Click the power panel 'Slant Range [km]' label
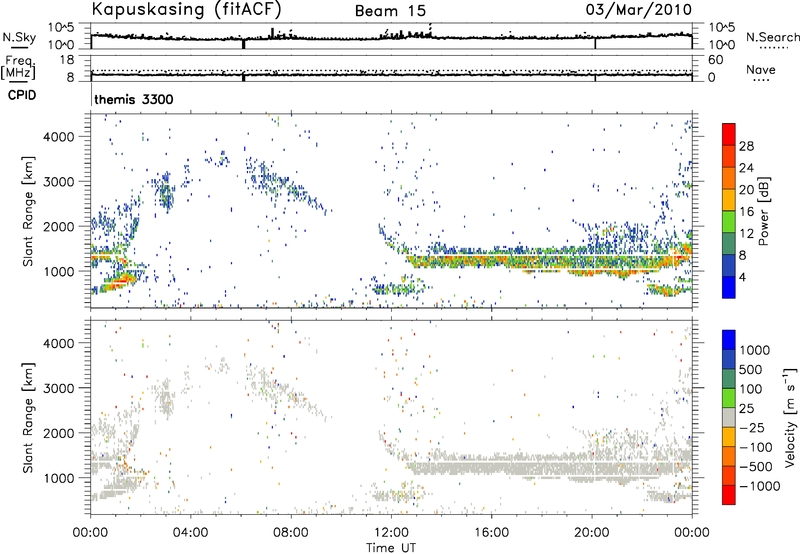 coord(28,211)
